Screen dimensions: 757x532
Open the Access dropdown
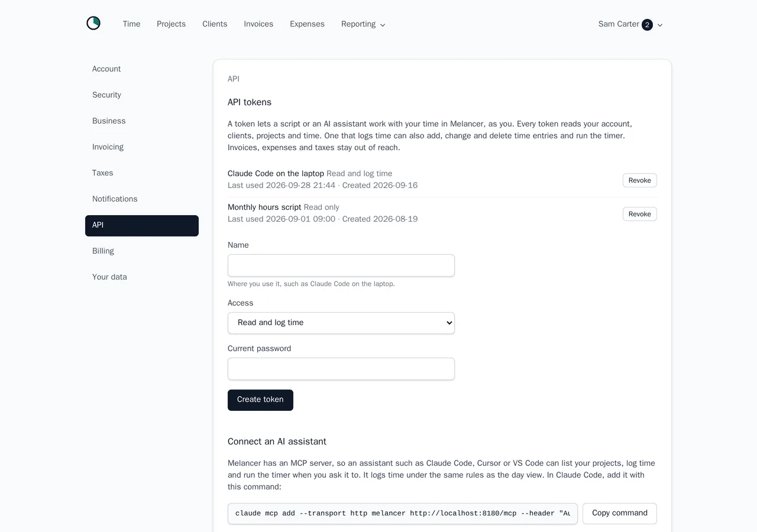(x=341, y=323)
